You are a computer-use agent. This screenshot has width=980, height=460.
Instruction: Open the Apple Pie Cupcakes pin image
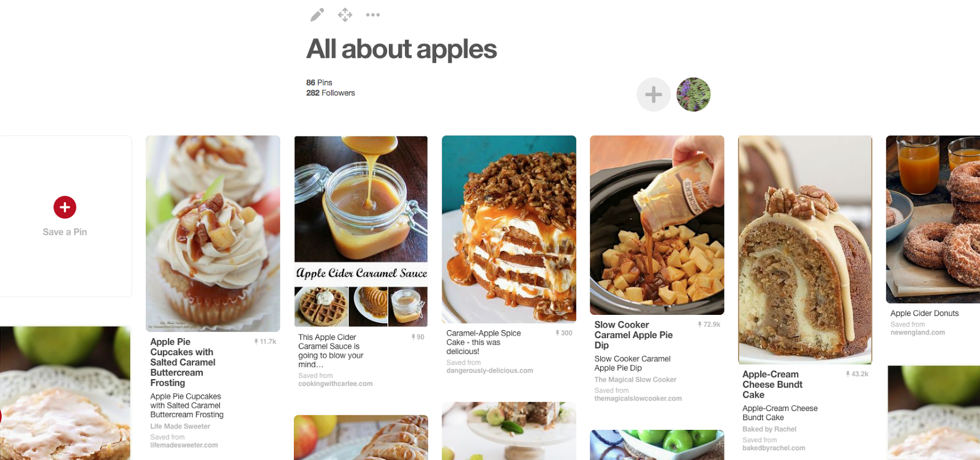(x=213, y=233)
